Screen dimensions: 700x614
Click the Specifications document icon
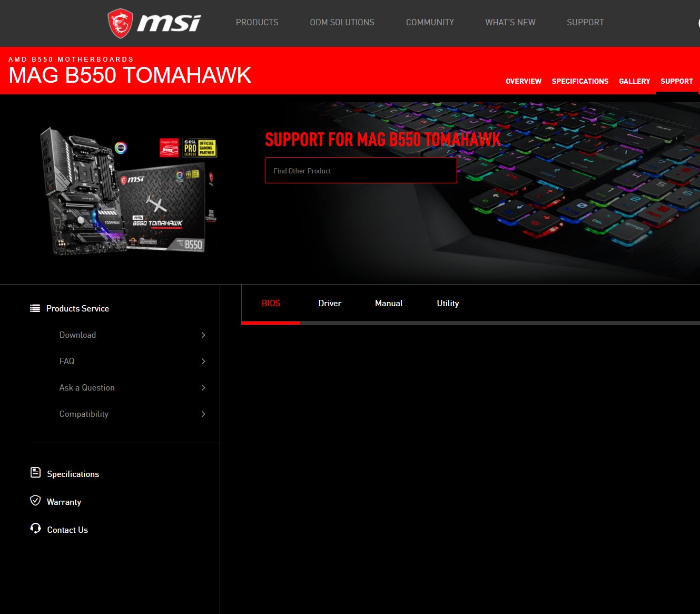pos(35,472)
